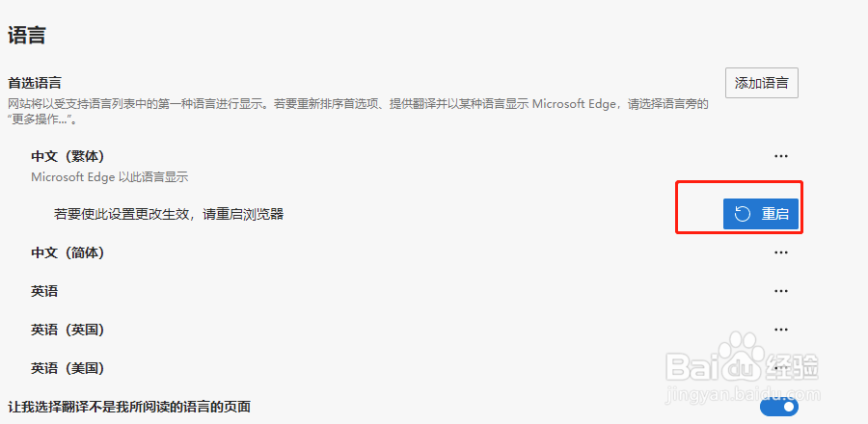This screenshot has width=868, height=424.
Task: Click the 首选语言 section title
Action: click(x=35, y=83)
